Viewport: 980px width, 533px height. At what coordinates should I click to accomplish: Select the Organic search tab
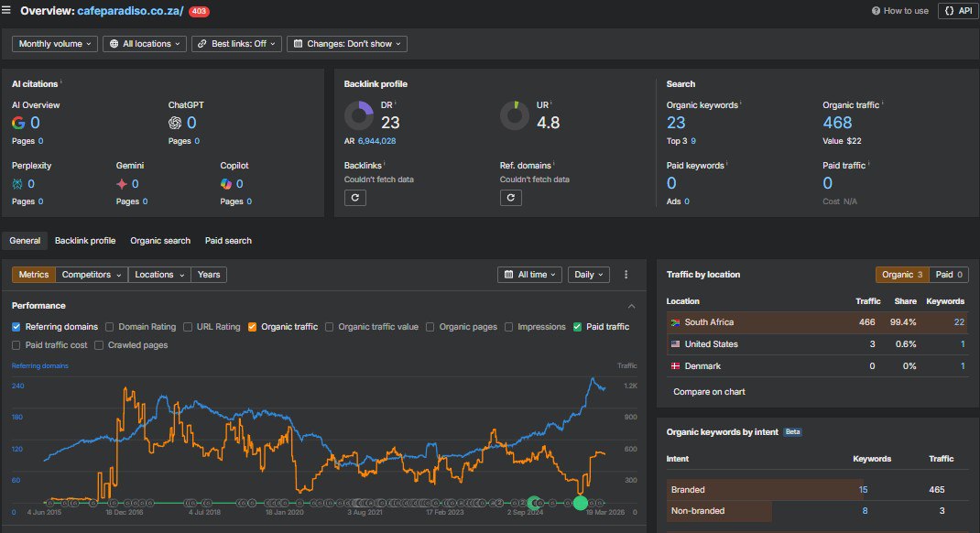point(160,241)
